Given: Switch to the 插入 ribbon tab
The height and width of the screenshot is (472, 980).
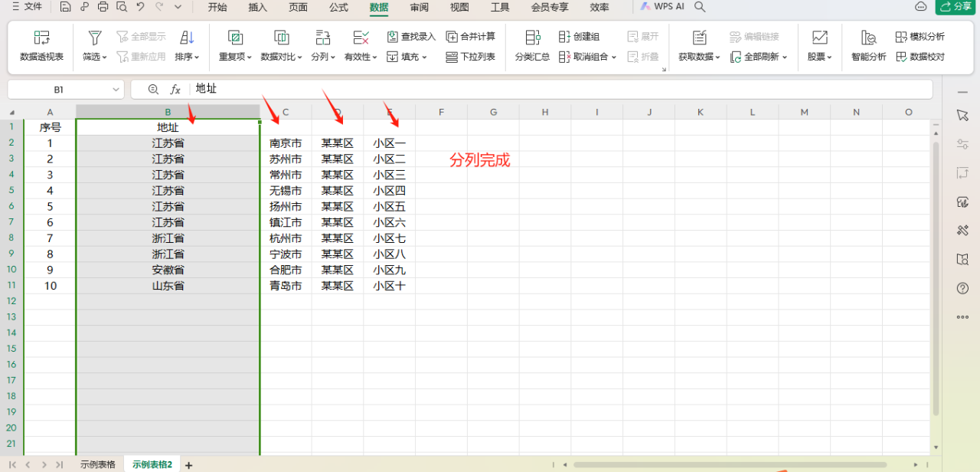Looking at the screenshot, I should tap(258, 8).
